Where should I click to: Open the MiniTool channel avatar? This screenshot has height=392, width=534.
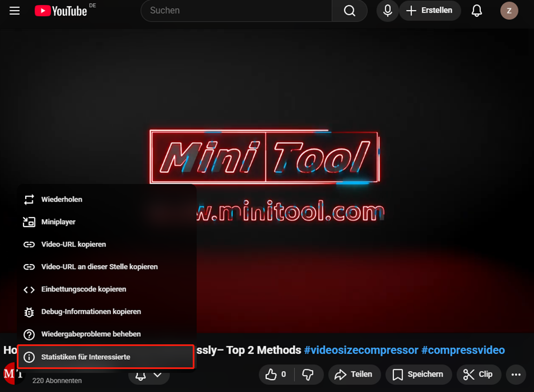12,374
